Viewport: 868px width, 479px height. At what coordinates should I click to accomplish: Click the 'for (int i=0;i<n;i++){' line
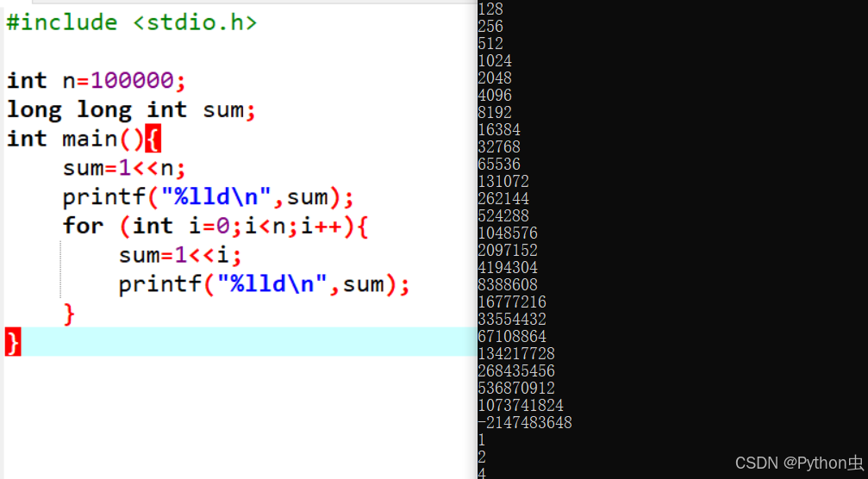(215, 227)
